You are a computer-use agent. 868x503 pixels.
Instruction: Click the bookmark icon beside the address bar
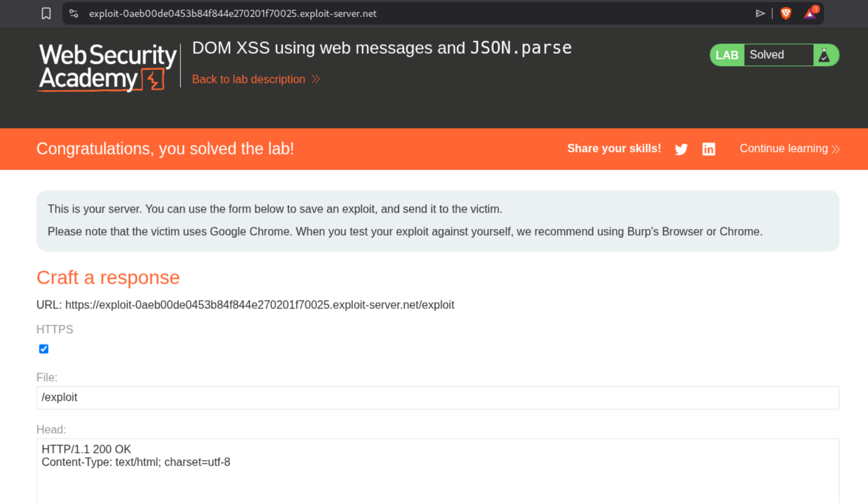[46, 14]
